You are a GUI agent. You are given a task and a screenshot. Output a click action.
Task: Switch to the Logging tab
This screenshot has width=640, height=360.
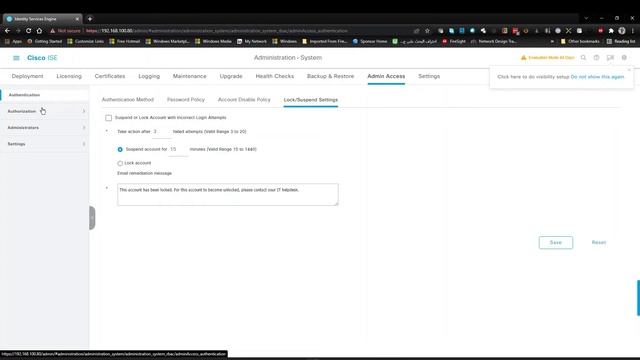click(149, 76)
